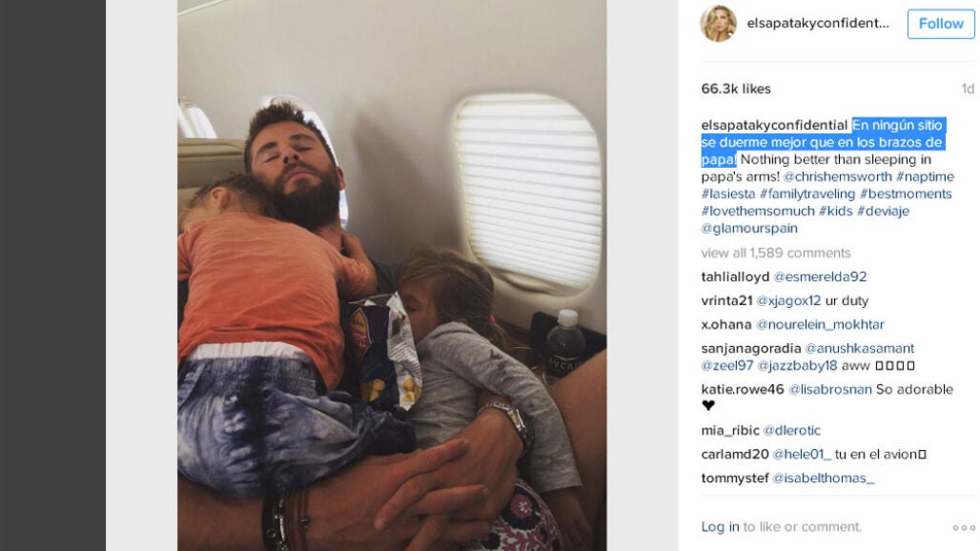
Task: Open the elsapatakyconfidential username in header
Action: tap(818, 24)
